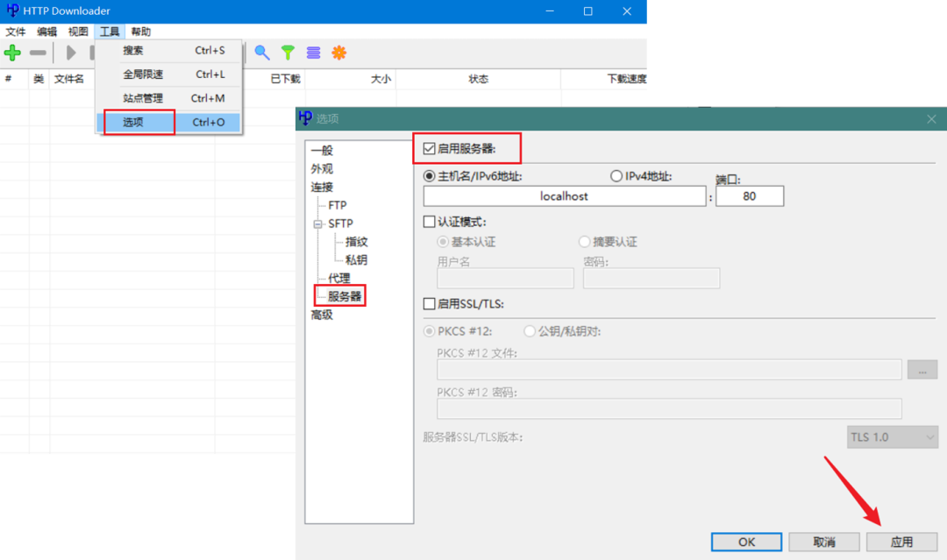The image size is (947, 560).
Task: Click the orange gear options icon
Action: point(338,53)
